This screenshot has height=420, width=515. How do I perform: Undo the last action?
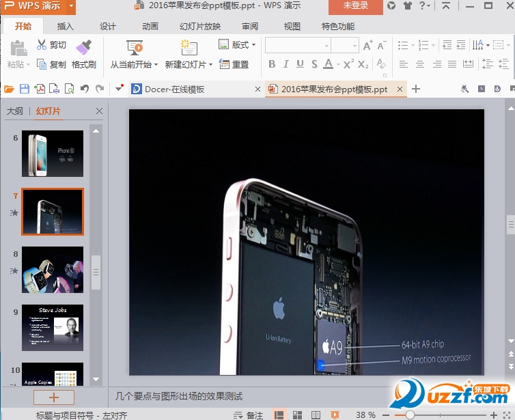(85, 89)
